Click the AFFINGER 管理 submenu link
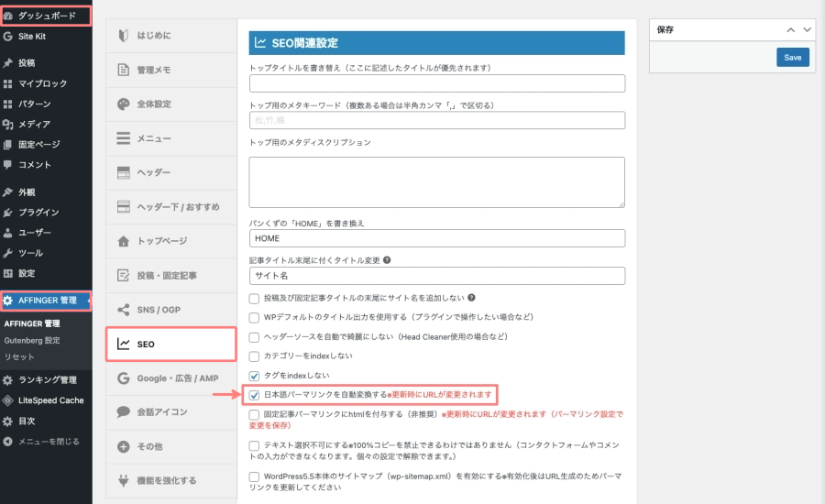The height and width of the screenshot is (504, 825). [32, 323]
